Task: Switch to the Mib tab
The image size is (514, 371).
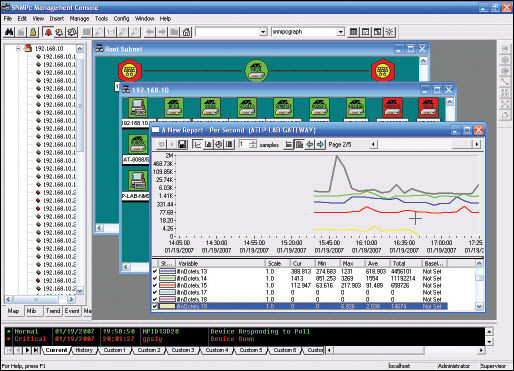Action: pos(31,311)
